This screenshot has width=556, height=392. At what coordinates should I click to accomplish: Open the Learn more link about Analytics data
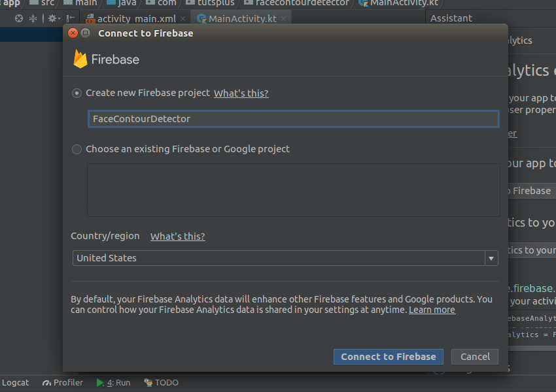tap(432, 310)
